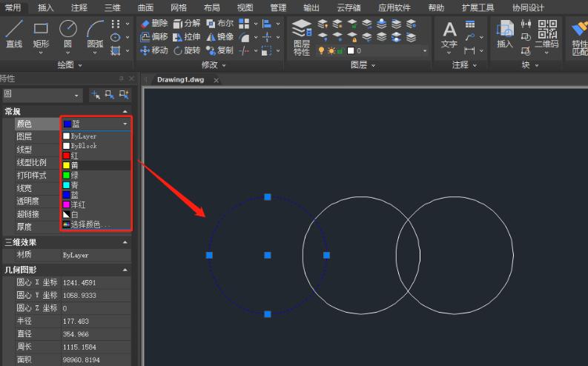
Task: Click the 拉伸 stretch tool
Action: pos(187,37)
